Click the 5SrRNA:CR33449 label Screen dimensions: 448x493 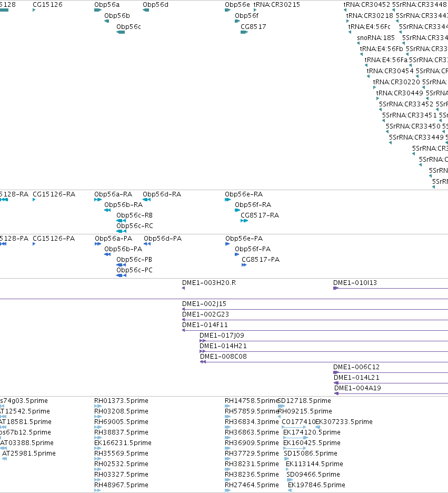pos(416,137)
